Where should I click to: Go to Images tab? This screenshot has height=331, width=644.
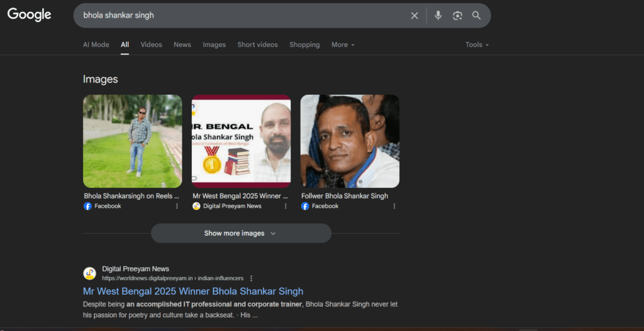click(214, 45)
